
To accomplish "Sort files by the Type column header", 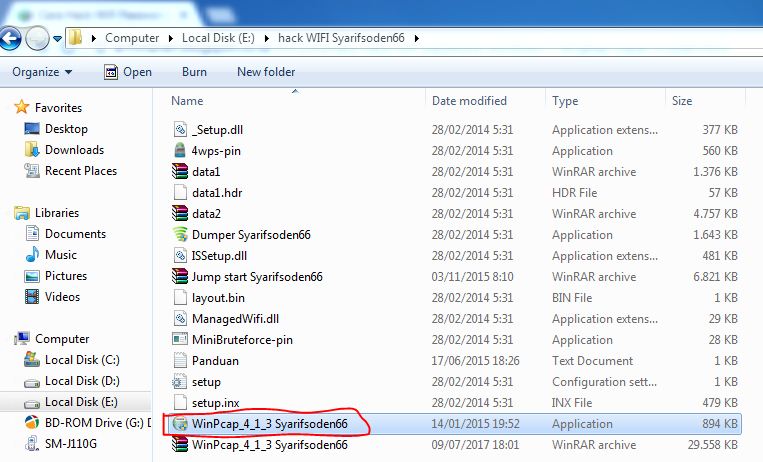I will [x=565, y=101].
